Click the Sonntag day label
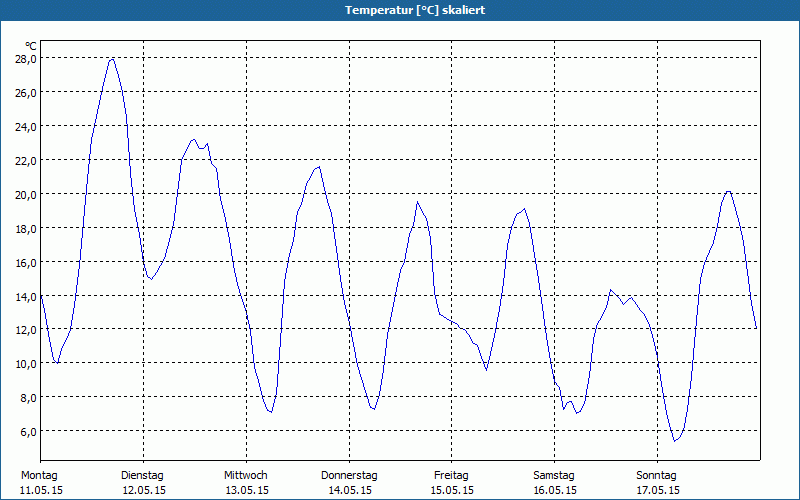Image resolution: width=800 pixels, height=500 pixels. click(656, 475)
